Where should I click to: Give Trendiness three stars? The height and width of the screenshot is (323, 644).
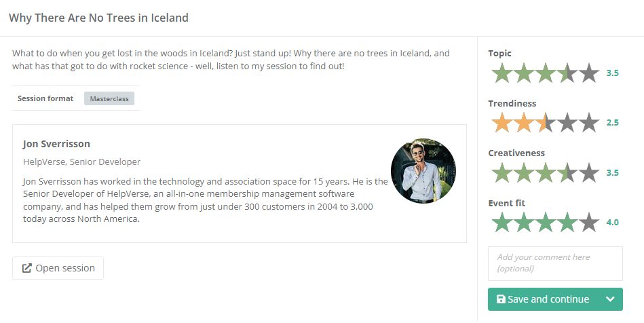point(546,123)
